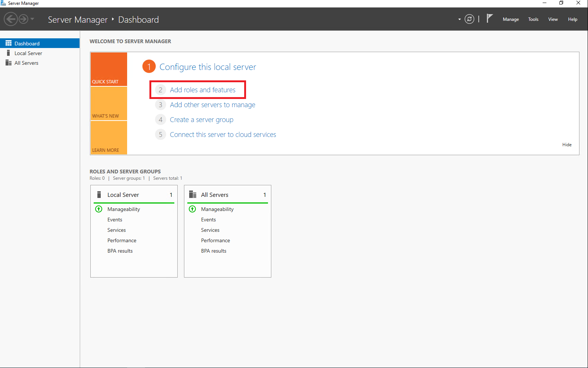Open Manageability in All Servers tile

tap(217, 209)
